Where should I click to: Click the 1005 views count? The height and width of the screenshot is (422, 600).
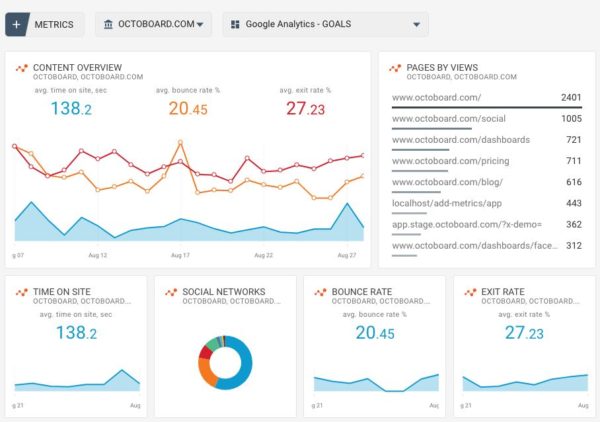[x=571, y=119]
